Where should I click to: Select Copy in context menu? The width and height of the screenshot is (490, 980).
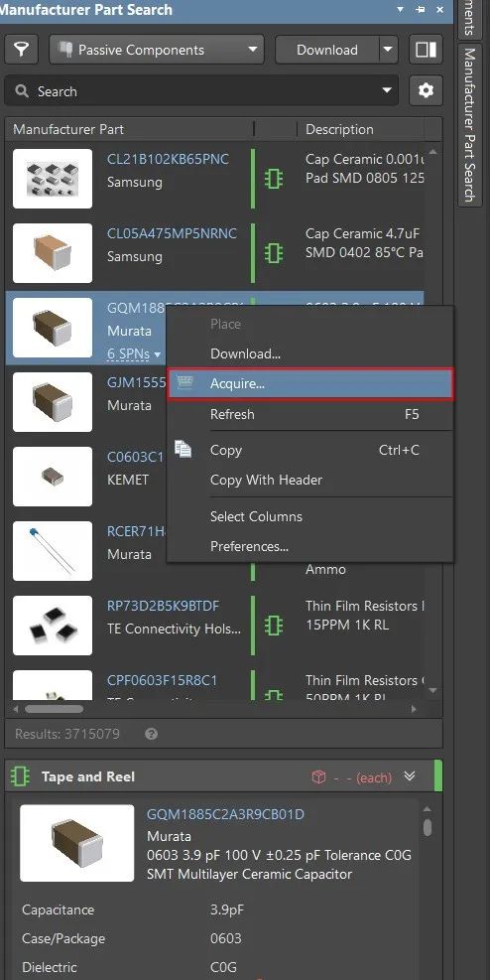point(310,450)
